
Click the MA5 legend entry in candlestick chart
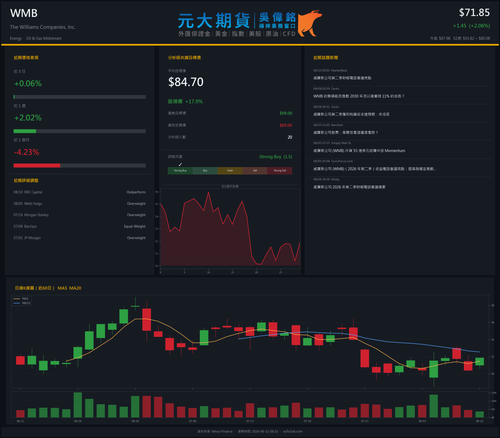21,299
